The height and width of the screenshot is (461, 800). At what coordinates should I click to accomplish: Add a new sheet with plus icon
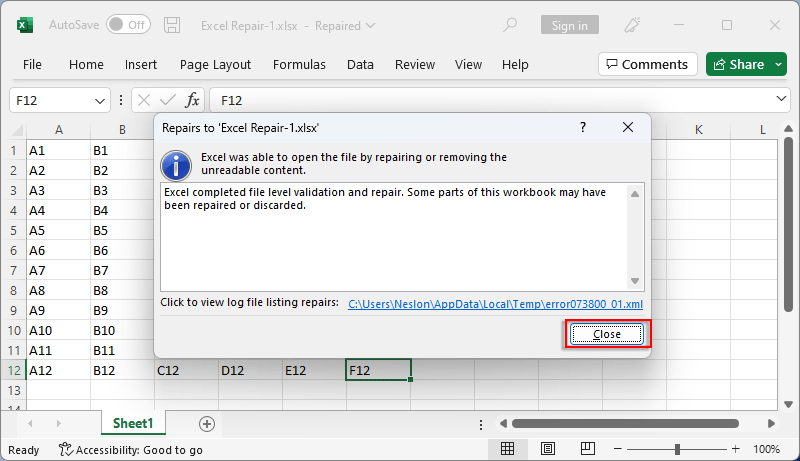coord(207,424)
